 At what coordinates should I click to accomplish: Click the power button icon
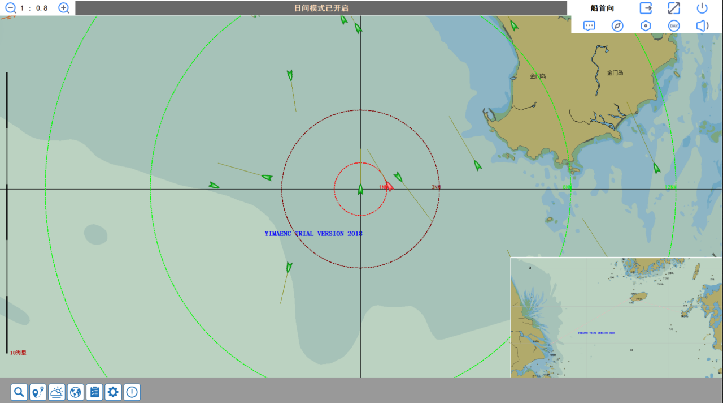click(702, 8)
